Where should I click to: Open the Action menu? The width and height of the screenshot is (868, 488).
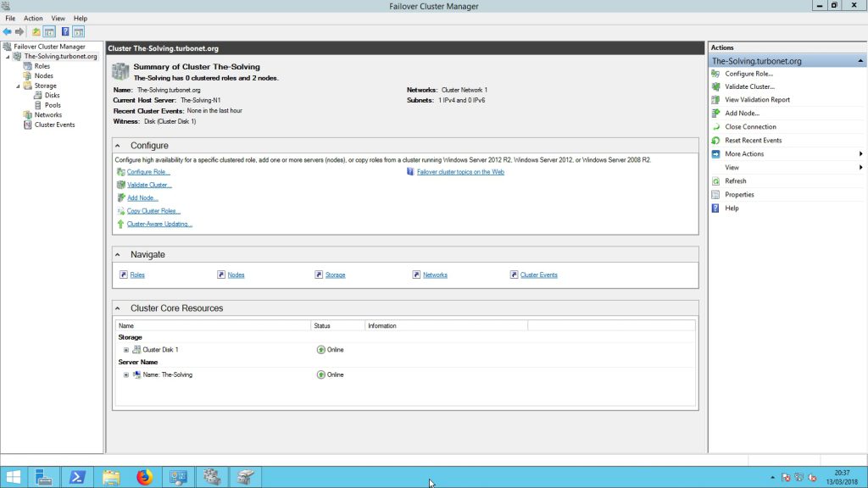(x=33, y=17)
